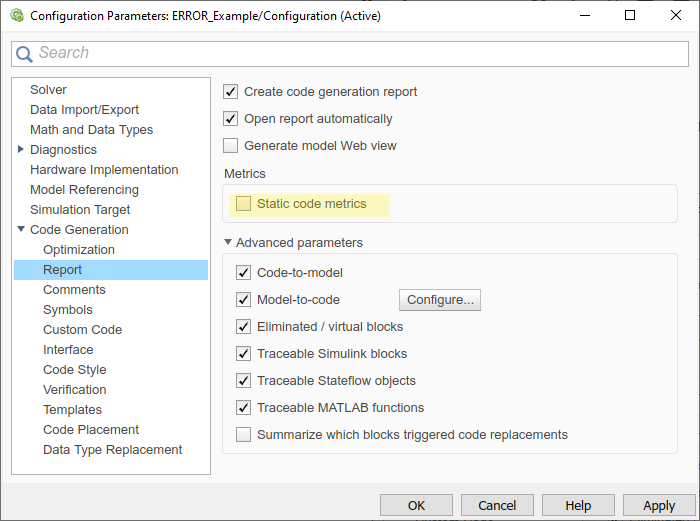
Task: Click the search magnifier icon
Action: [x=24, y=54]
